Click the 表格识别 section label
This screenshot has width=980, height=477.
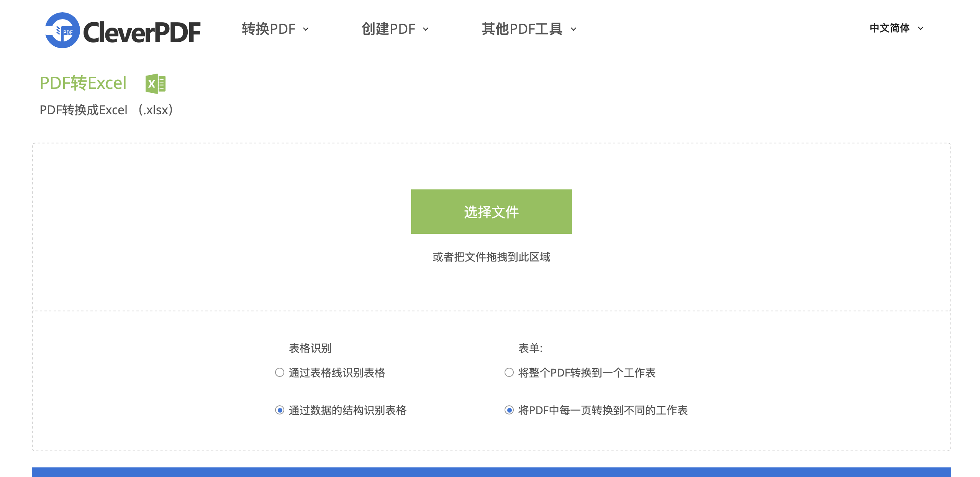pos(310,348)
